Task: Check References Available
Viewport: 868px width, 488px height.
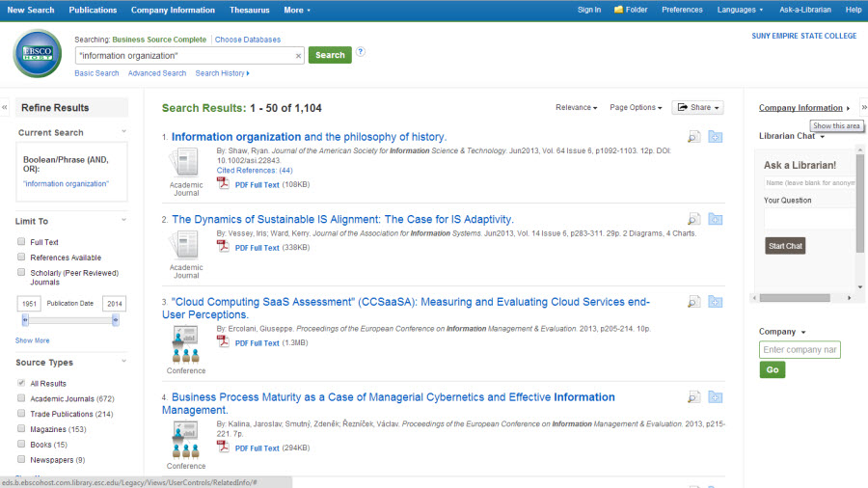Action: [x=21, y=257]
